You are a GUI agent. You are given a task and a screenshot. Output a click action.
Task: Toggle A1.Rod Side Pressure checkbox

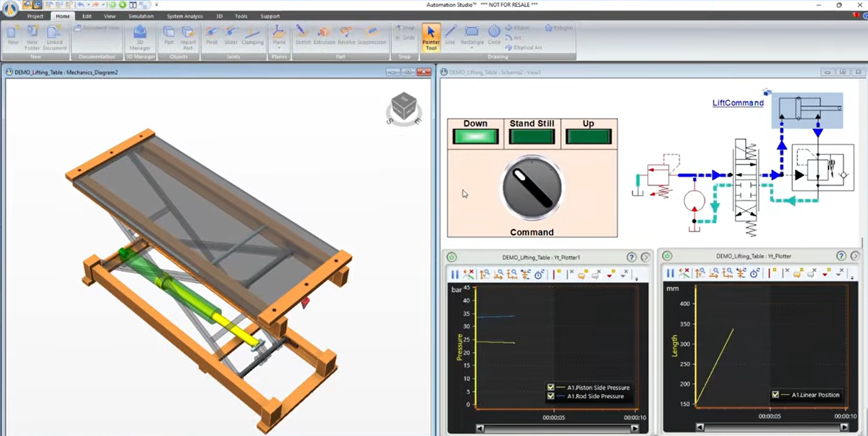point(550,397)
